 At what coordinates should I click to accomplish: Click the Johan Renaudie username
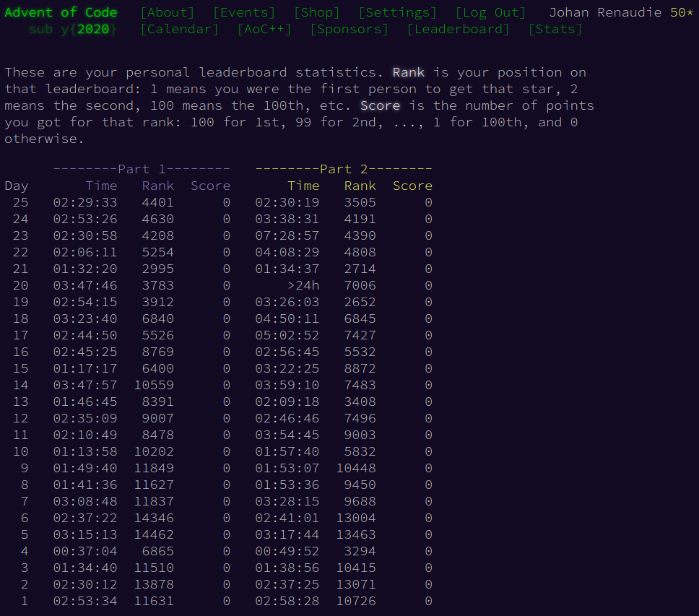click(605, 12)
